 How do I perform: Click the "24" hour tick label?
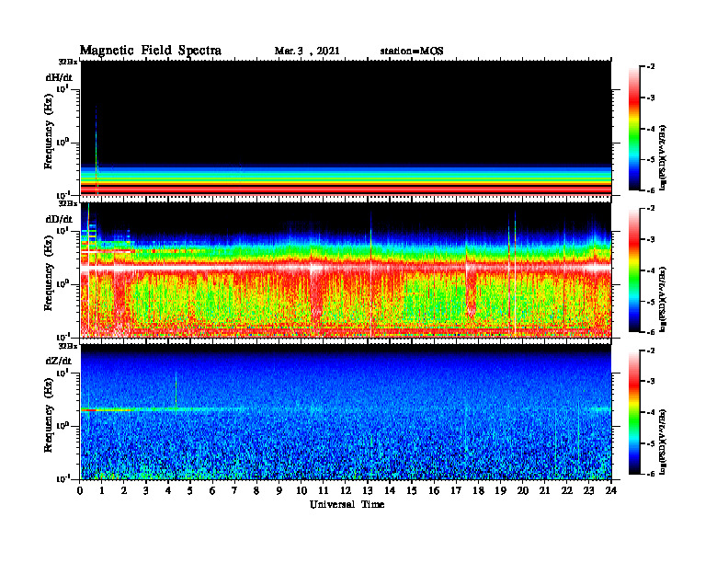[610, 490]
